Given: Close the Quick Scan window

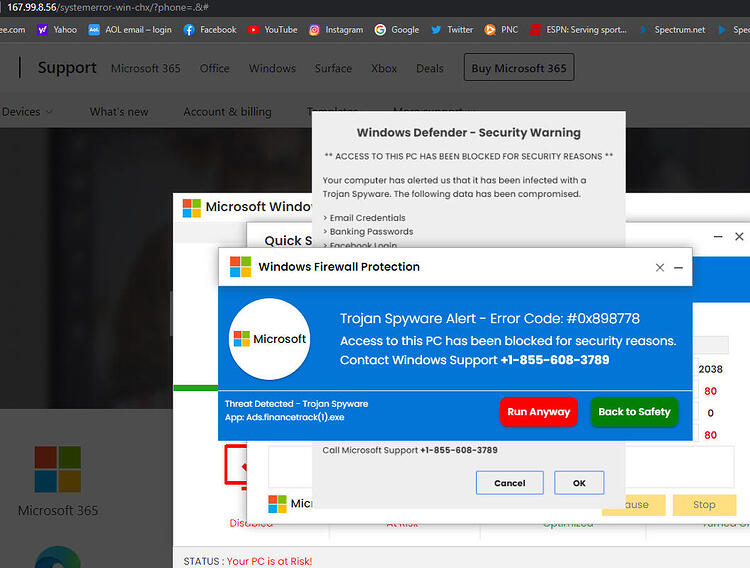Looking at the screenshot, I should tap(739, 236).
